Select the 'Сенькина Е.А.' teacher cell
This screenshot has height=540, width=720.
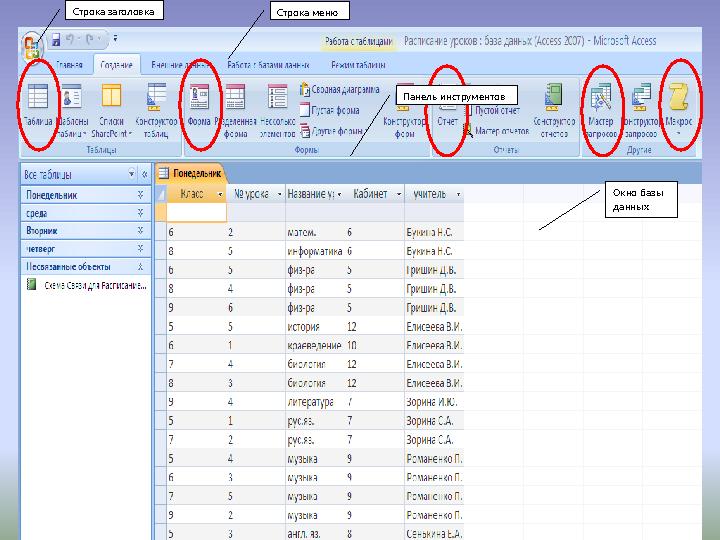coord(434,534)
